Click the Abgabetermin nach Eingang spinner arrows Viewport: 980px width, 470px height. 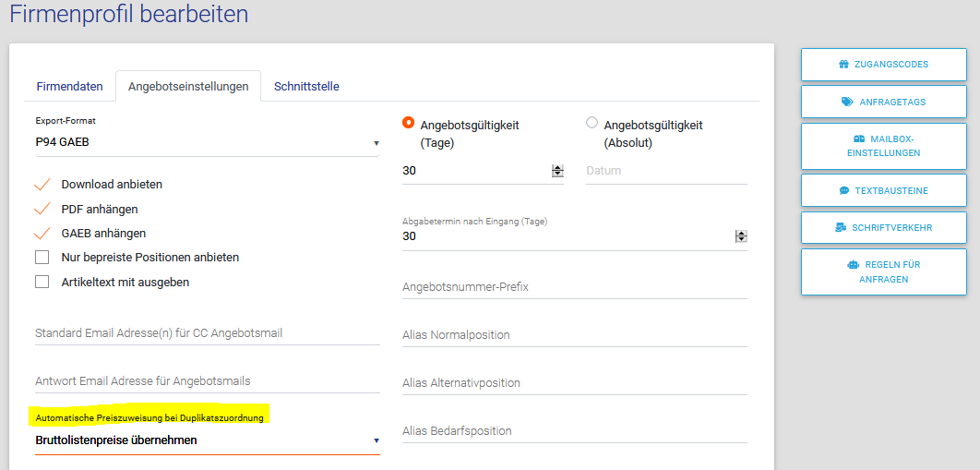740,236
